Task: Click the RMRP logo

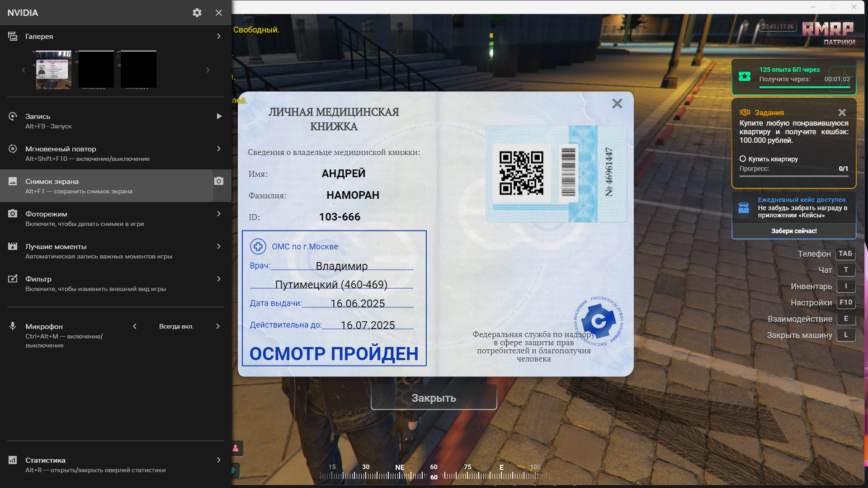Action: click(x=828, y=29)
